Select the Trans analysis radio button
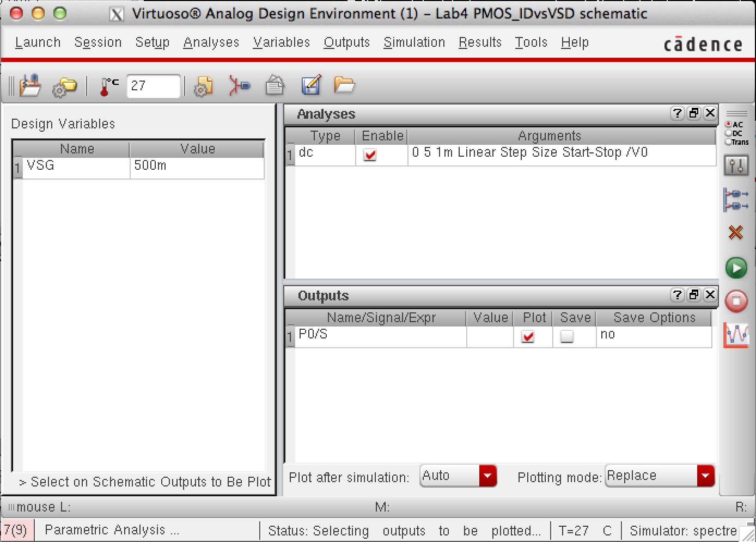The height and width of the screenshot is (542, 756). [x=728, y=141]
